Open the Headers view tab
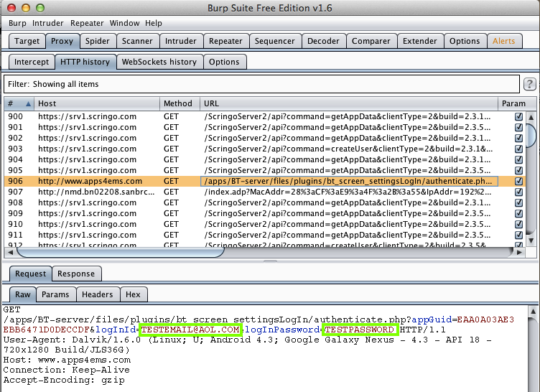 tap(97, 294)
